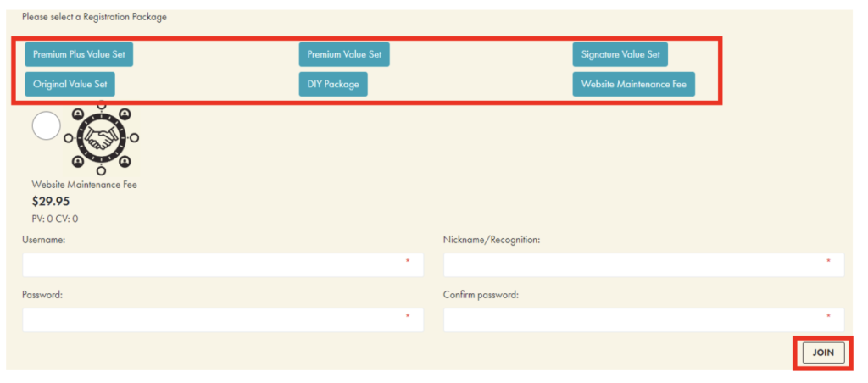Pick the Signature Value Set package
This screenshot has width=868, height=383.
(620, 55)
